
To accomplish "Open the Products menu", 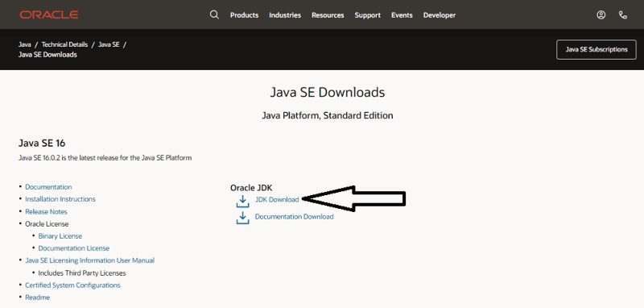I will point(245,15).
